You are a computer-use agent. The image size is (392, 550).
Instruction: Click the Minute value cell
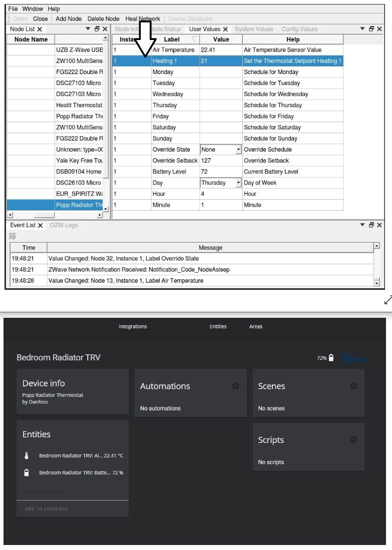click(x=221, y=205)
